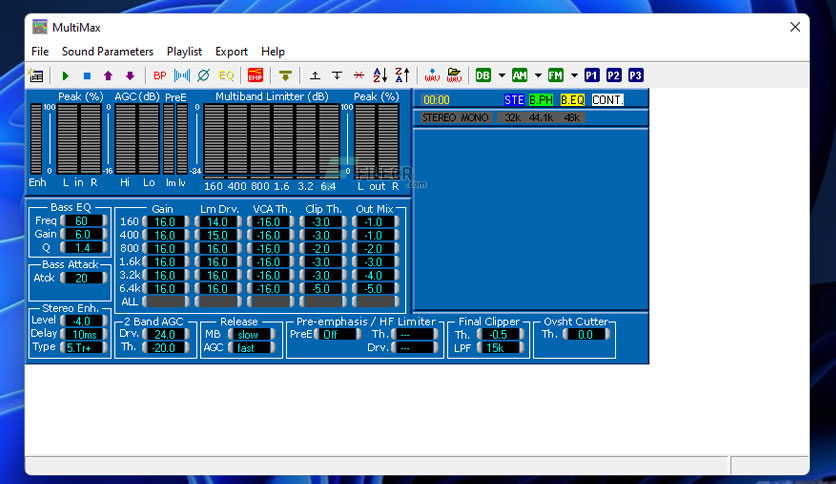The image size is (836, 484).
Task: Click the green DB preset icon
Action: [483, 76]
